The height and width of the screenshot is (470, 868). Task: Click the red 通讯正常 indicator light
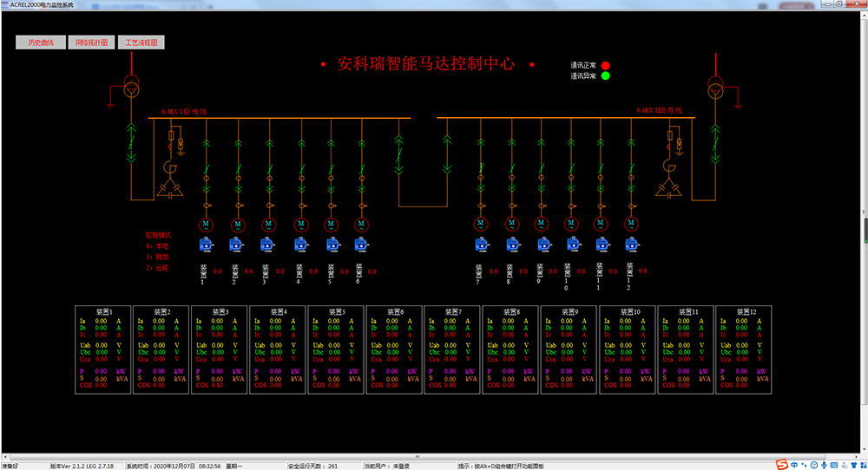tap(606, 65)
